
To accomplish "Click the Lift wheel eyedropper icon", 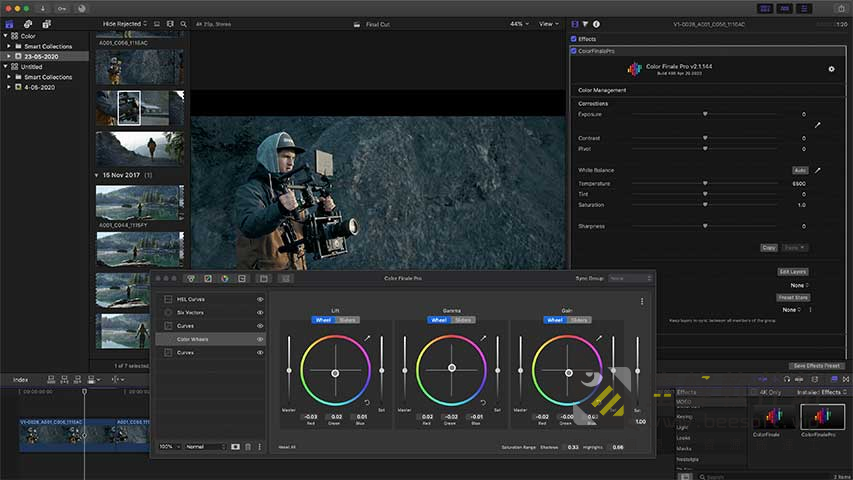I will click(367, 338).
